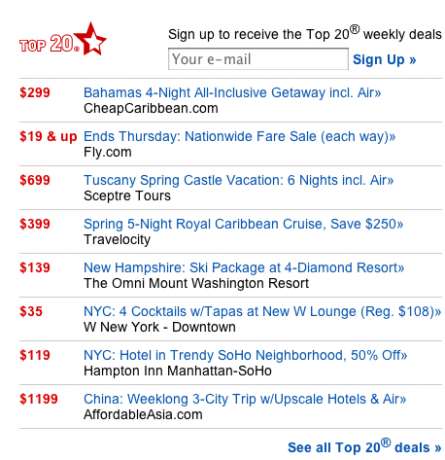
Task: Click the Hampton Inn Manhattan-SoHo text
Action: click(178, 371)
